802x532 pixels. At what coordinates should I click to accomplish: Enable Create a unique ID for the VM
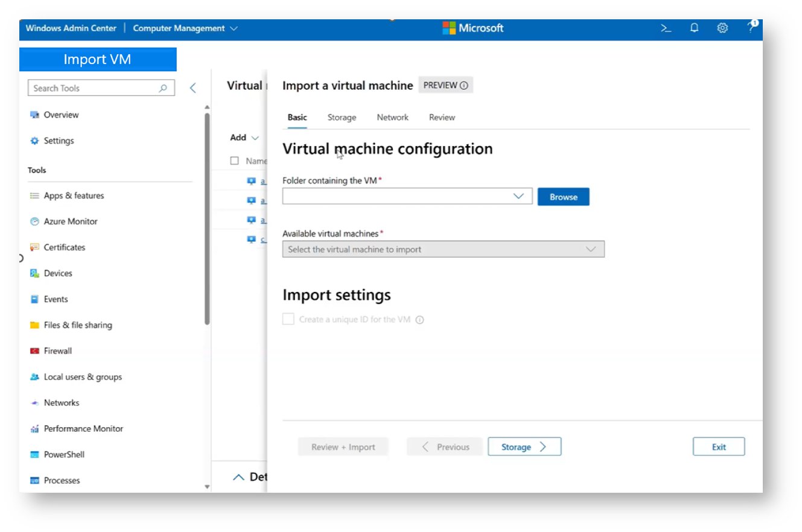click(x=288, y=318)
